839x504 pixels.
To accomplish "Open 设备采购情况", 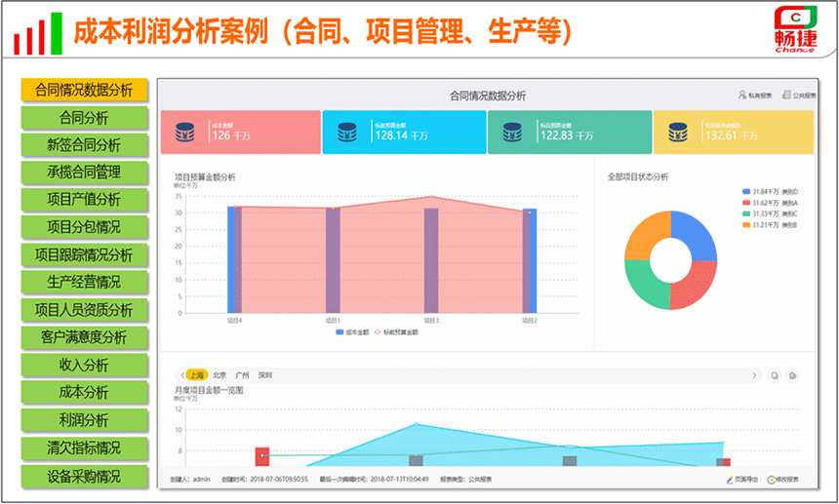I will 84,476.
